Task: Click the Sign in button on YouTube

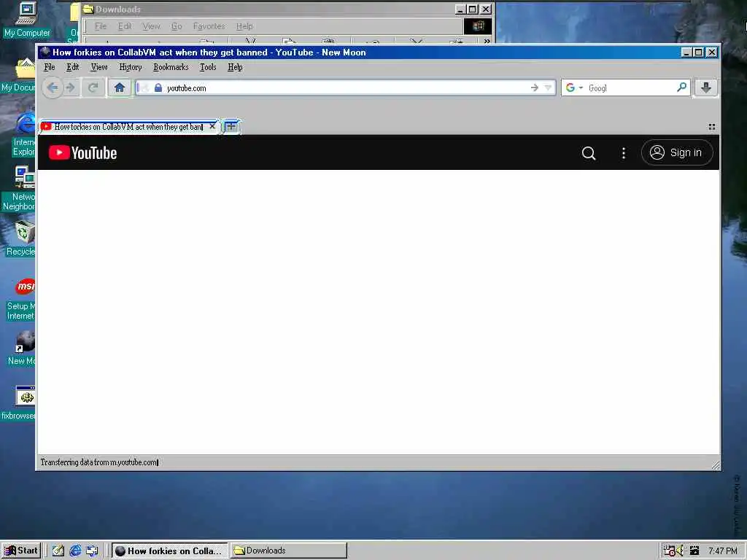Action: point(677,152)
